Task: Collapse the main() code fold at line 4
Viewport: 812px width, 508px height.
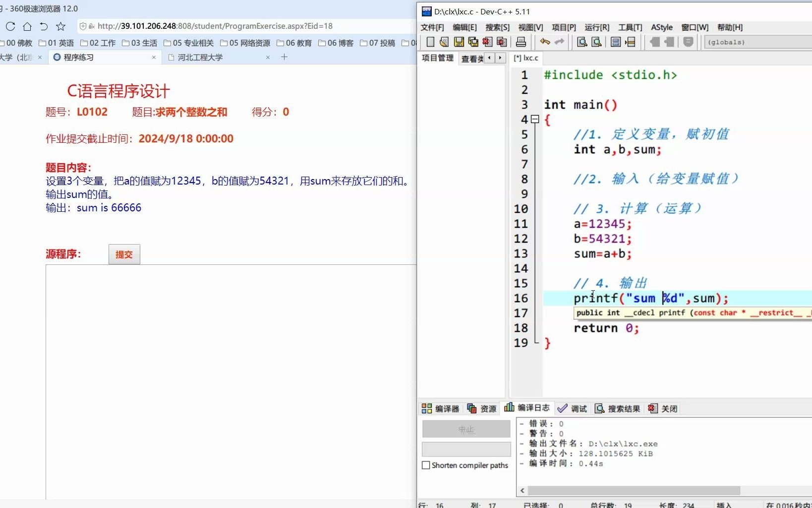Action: (x=535, y=119)
